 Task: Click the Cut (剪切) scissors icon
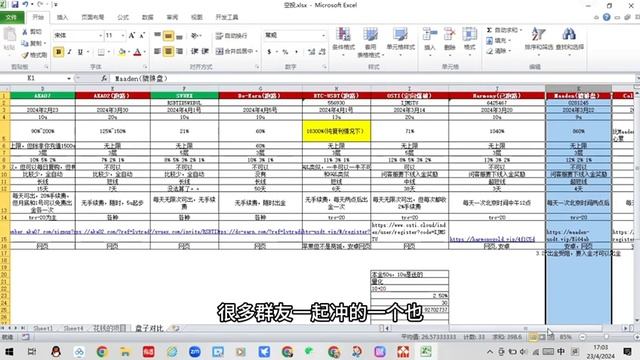(x=25, y=32)
